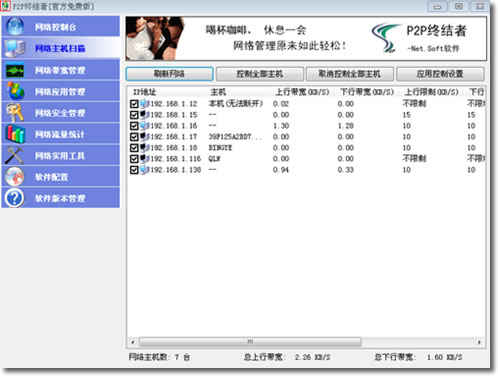Toggle checkbox for host 192.168.1.116 QLW
This screenshot has height=376, width=498.
click(x=134, y=159)
